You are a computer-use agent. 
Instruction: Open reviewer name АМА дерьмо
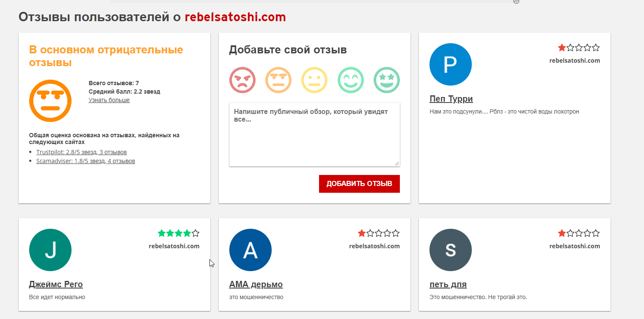click(x=256, y=284)
